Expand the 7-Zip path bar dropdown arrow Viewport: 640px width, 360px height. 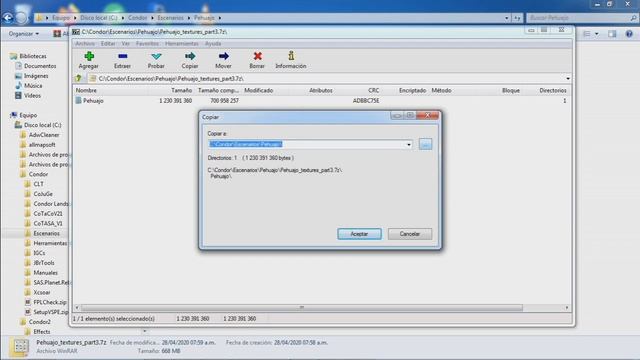coord(568,78)
